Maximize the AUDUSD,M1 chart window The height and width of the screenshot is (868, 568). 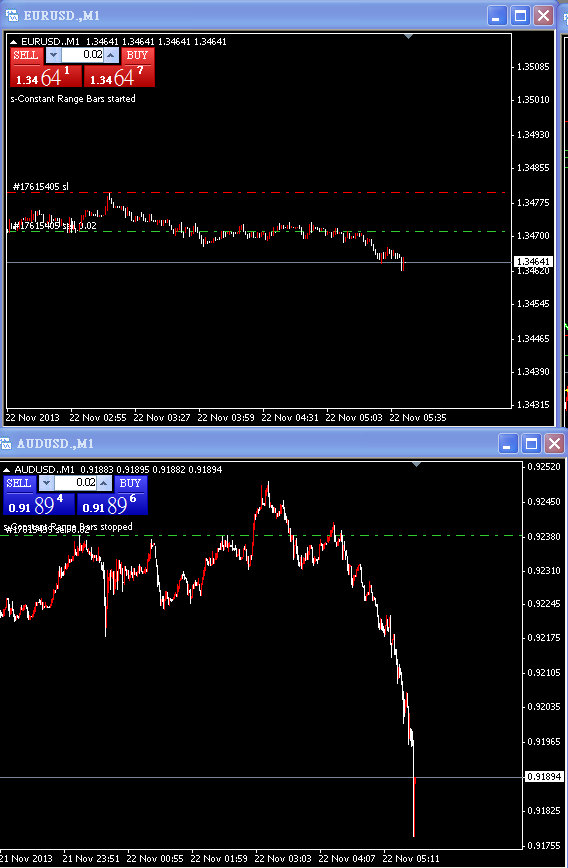[531, 443]
